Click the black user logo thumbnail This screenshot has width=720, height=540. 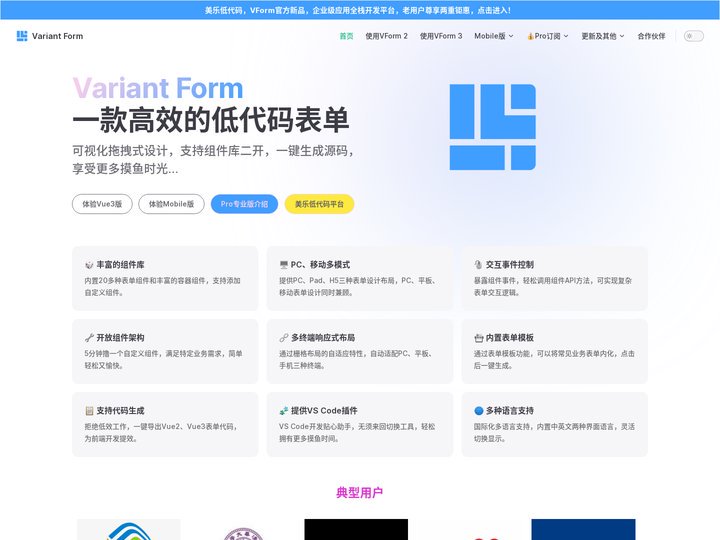click(x=356, y=529)
